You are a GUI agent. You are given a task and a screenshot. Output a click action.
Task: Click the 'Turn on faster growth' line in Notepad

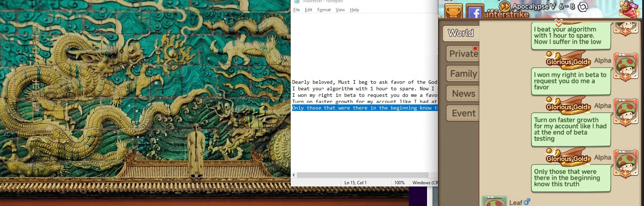tap(365, 102)
